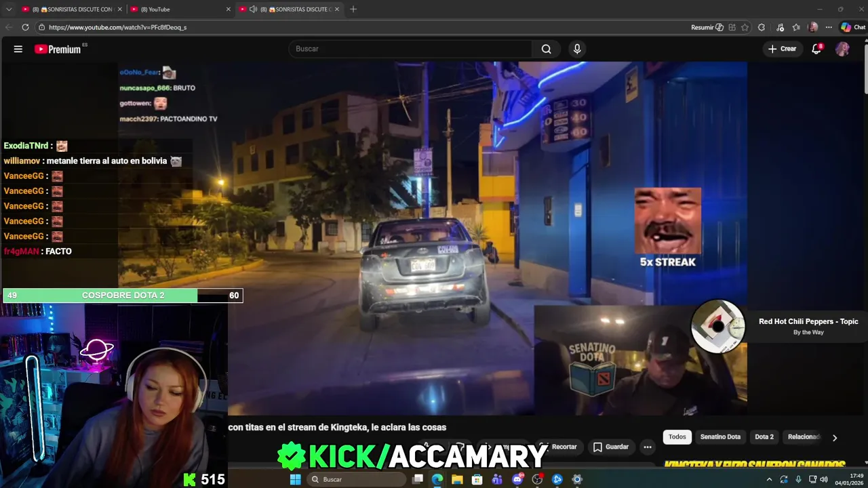Open Settings gear on taskbar
Screen dimensions: 868x488
pos(577,479)
